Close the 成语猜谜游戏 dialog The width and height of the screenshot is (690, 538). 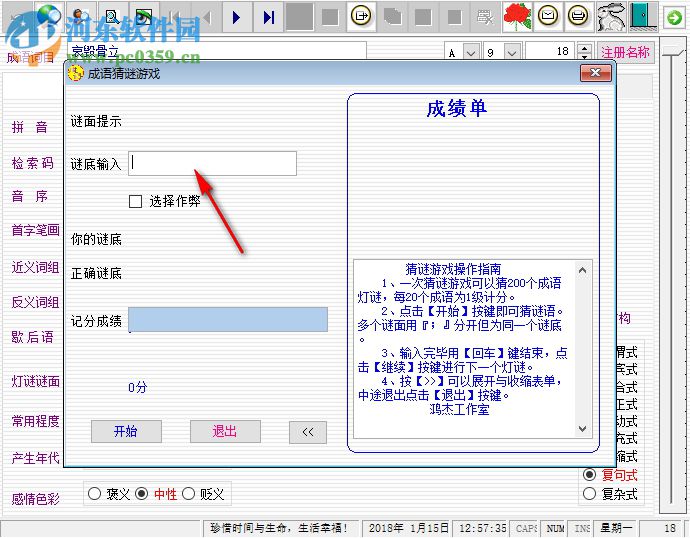[x=596, y=73]
